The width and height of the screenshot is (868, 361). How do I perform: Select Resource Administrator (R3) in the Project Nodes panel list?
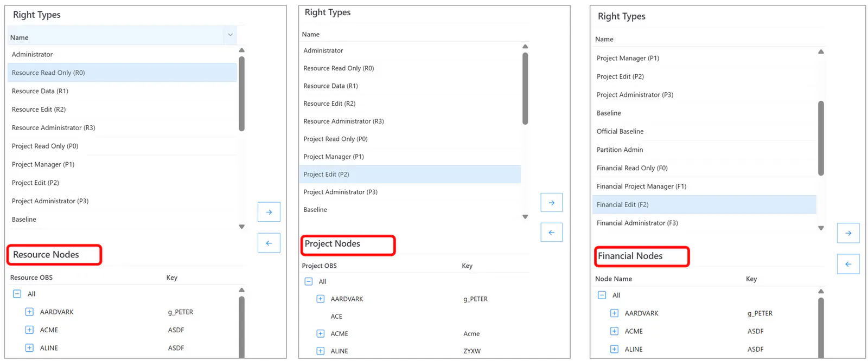[x=410, y=121]
